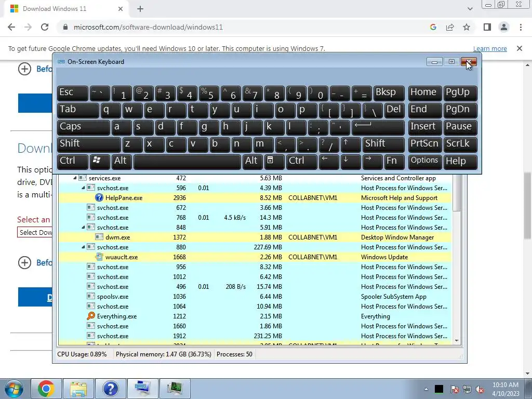Screen dimensions: 532x399
Task: Click the Windows logo key on keyboard
Action: (x=100, y=161)
